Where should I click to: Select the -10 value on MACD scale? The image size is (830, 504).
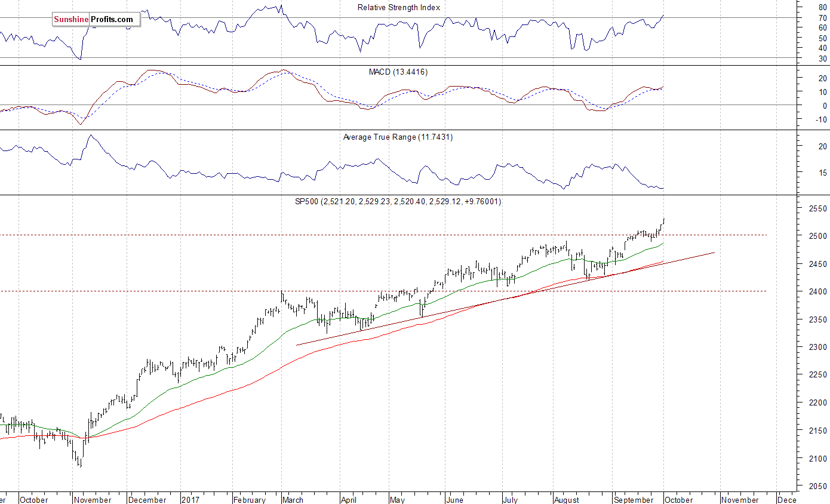point(822,119)
